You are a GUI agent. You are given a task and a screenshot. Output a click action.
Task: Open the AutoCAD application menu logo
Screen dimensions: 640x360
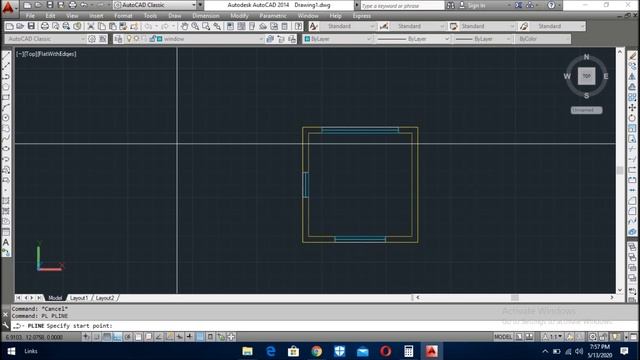point(8,7)
